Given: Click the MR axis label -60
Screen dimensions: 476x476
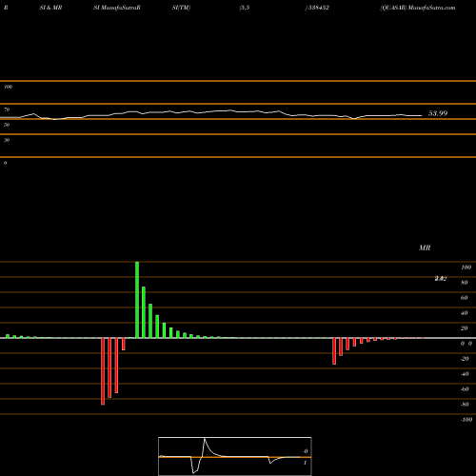Looking at the screenshot, I should (465, 389).
